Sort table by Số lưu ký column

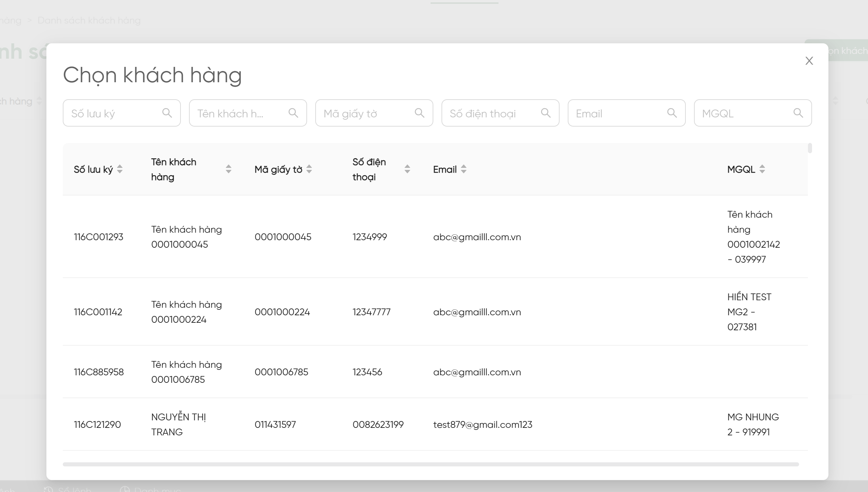click(120, 169)
